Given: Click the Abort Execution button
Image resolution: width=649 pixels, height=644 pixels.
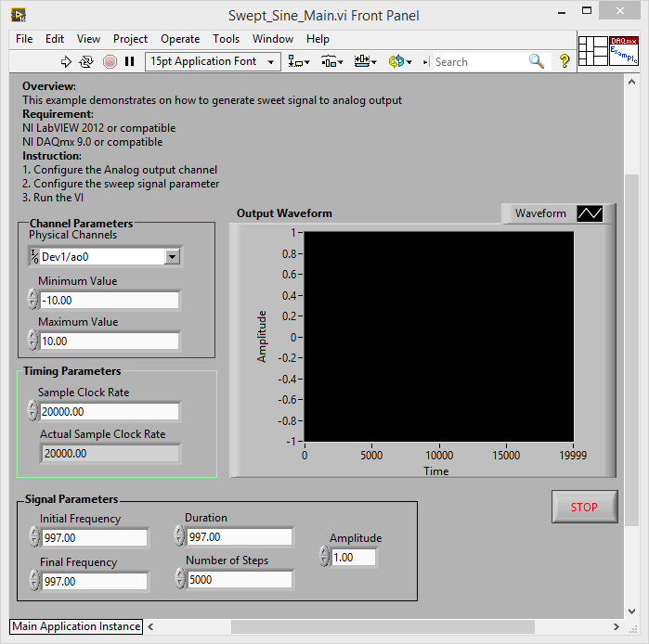Looking at the screenshot, I should click(110, 62).
